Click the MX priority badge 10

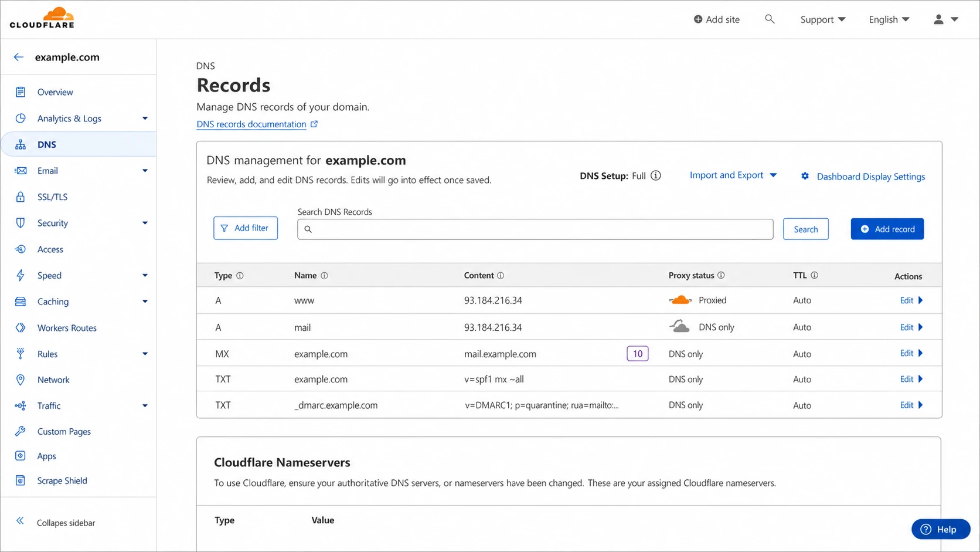coord(638,354)
